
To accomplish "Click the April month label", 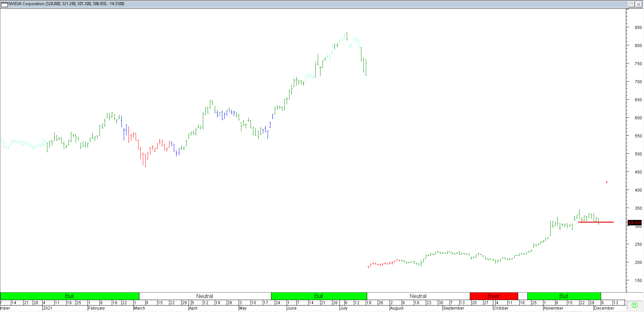I will (x=193, y=308).
